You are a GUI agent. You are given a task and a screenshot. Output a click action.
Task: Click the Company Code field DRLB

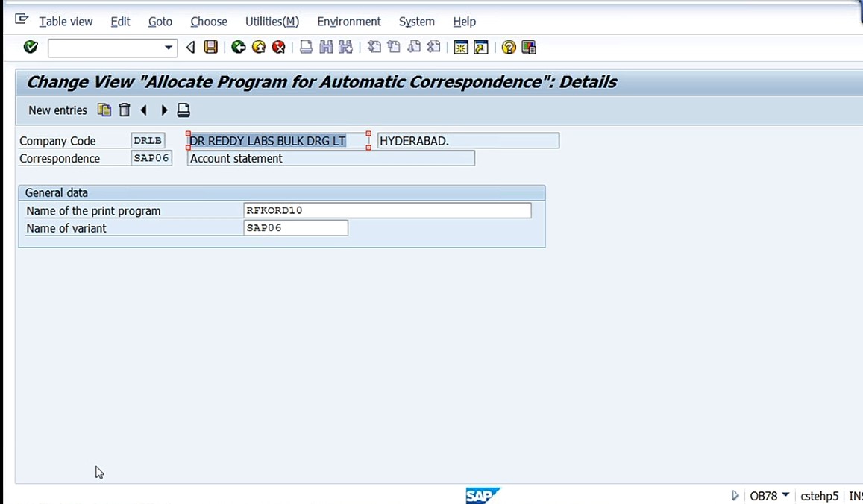pos(148,141)
